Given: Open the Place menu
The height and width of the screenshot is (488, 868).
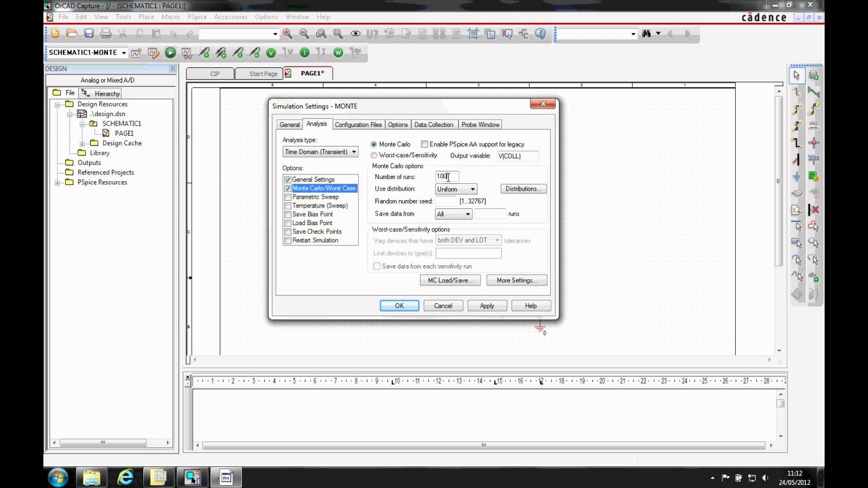Looking at the screenshot, I should [146, 17].
